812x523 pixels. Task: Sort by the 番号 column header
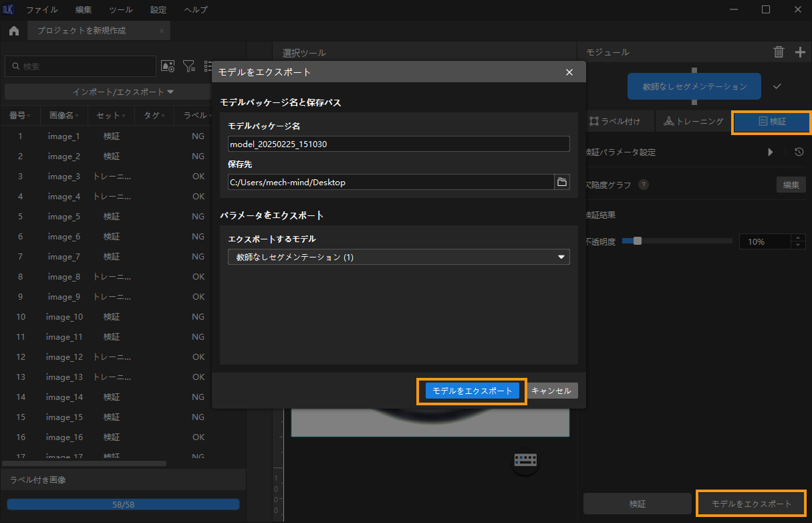pos(20,115)
